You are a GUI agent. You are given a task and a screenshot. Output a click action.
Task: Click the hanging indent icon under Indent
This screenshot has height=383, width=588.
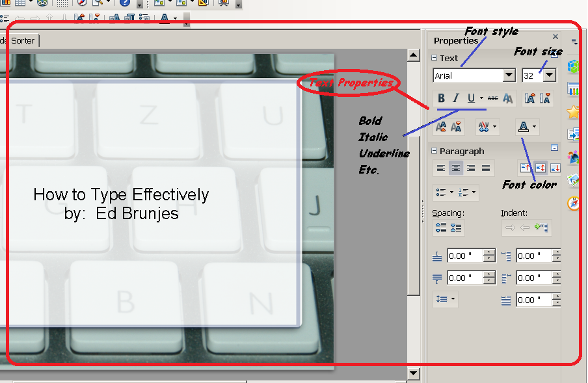[541, 227]
